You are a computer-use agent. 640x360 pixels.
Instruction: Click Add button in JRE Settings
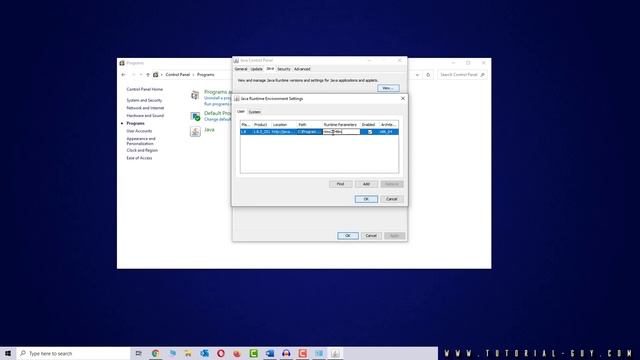tap(366, 184)
